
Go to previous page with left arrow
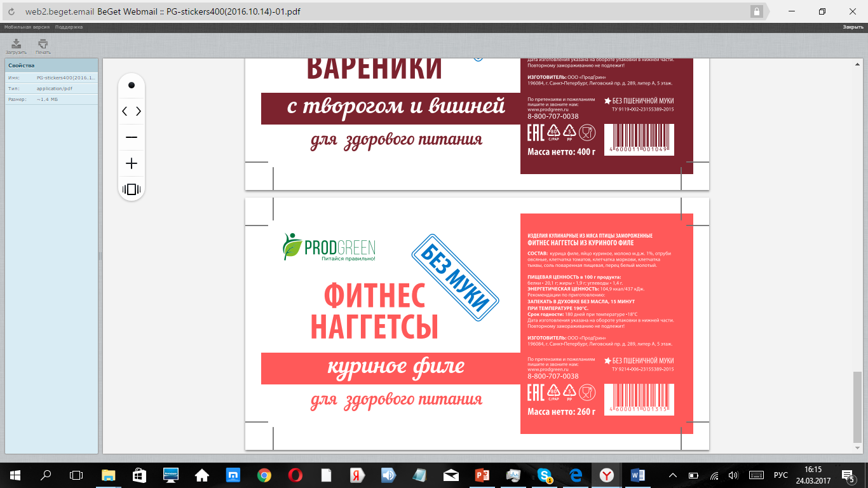[125, 111]
